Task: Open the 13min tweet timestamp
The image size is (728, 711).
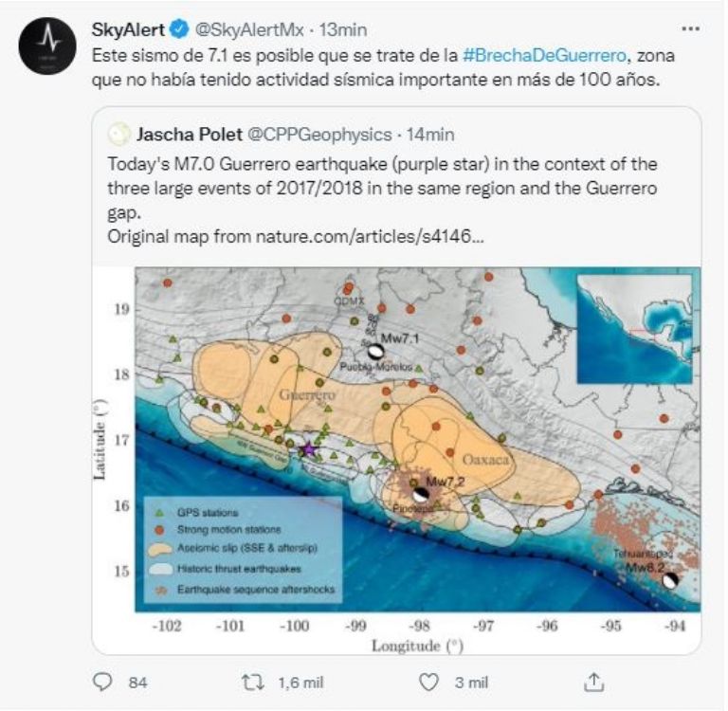Action: (x=343, y=29)
